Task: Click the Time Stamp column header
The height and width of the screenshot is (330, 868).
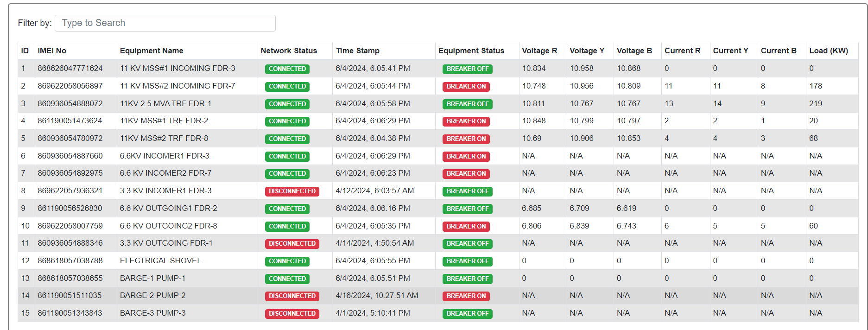Action: [358, 51]
